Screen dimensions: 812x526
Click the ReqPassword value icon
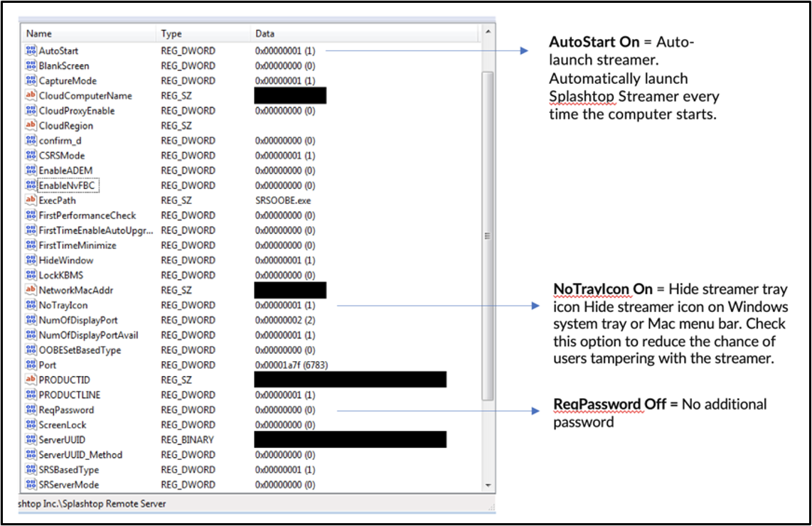click(31, 410)
